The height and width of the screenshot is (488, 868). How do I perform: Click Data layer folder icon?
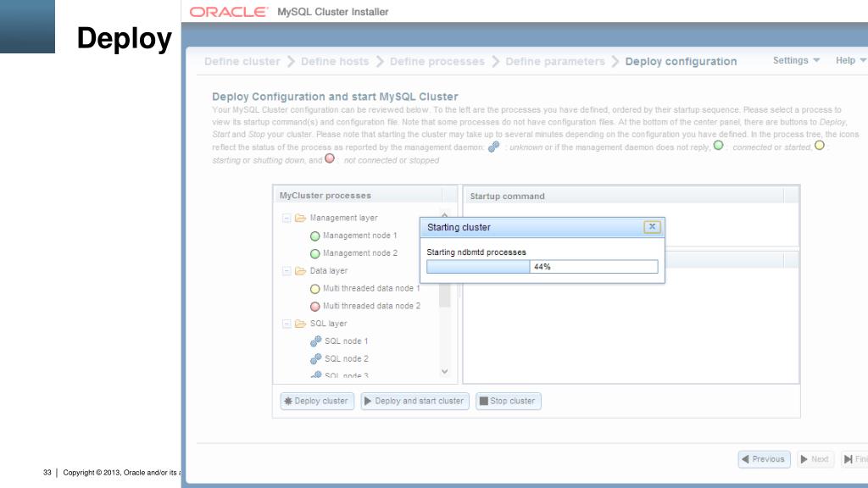pyautogui.click(x=301, y=271)
